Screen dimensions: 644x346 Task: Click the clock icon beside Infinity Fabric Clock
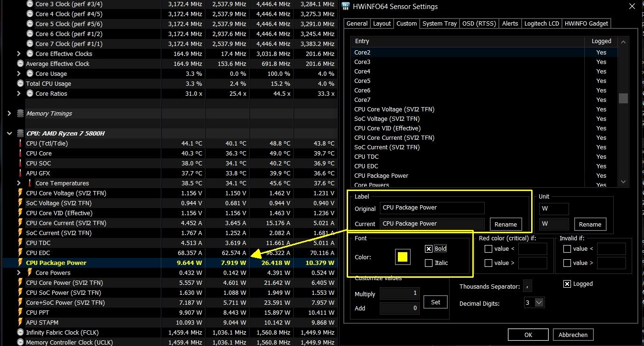point(20,332)
